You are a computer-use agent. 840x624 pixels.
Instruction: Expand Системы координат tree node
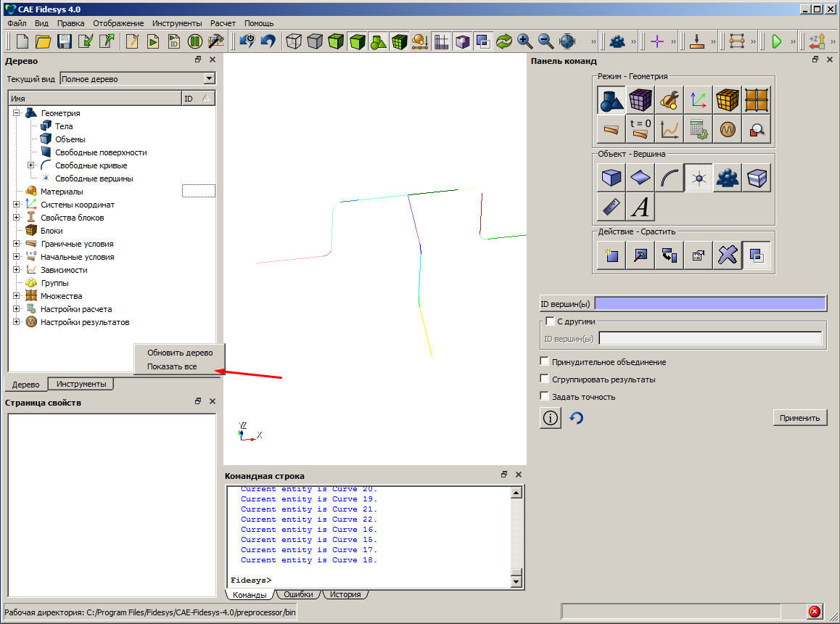click(x=17, y=204)
